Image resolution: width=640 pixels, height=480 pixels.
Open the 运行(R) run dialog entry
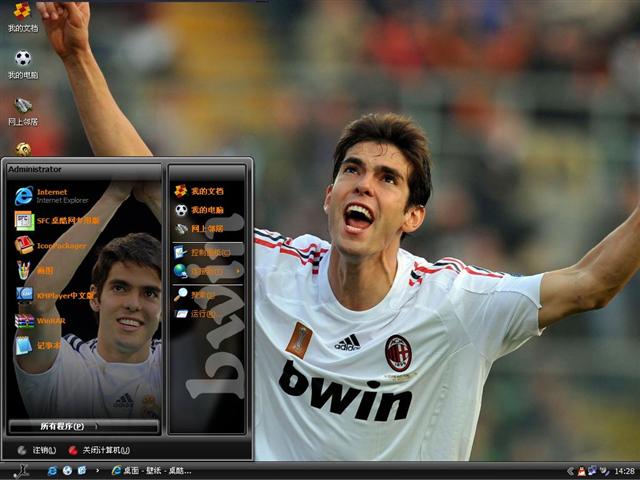(x=195, y=313)
